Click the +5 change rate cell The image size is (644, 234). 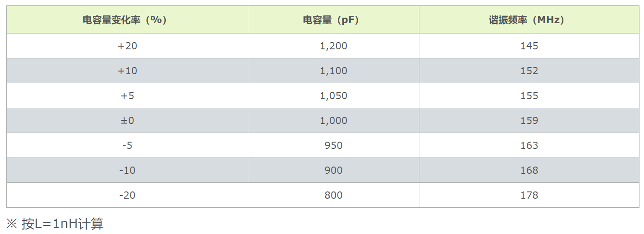click(127, 96)
